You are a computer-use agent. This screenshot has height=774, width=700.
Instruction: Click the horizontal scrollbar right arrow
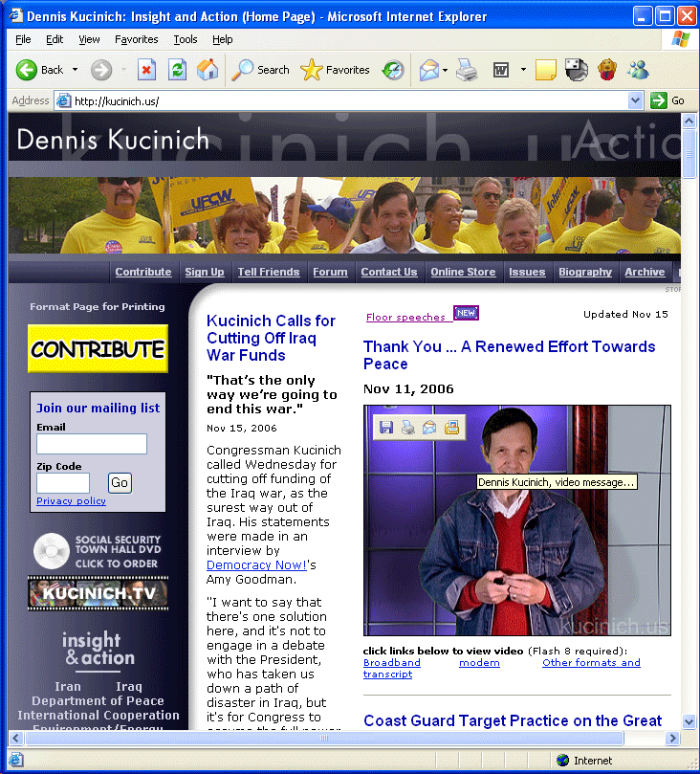pos(672,738)
